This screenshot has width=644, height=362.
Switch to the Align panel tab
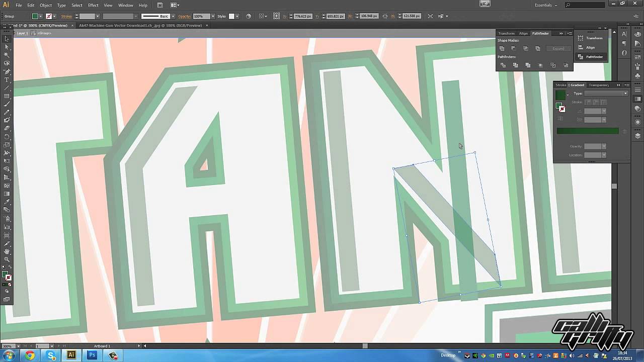coord(523,33)
